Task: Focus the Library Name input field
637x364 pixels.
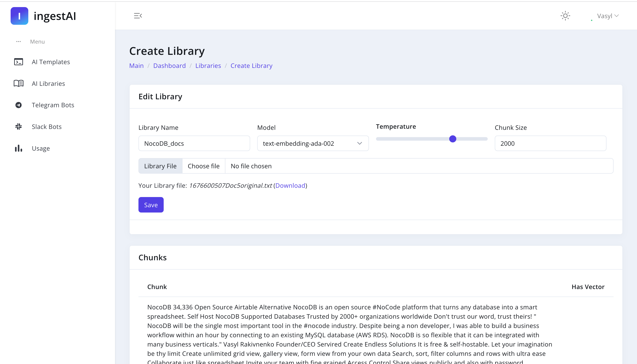Action: pyautogui.click(x=194, y=143)
